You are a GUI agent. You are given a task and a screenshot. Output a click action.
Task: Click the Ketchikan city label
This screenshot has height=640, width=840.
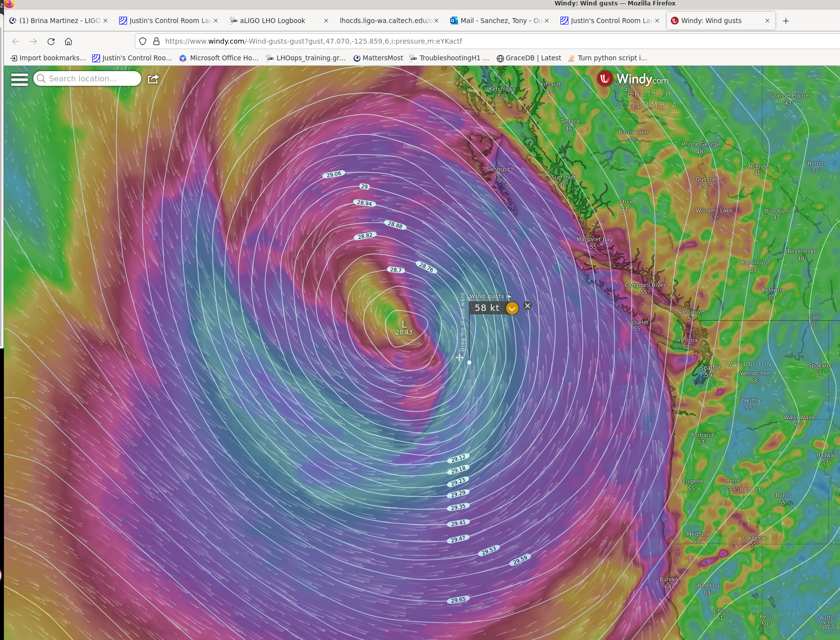click(502, 92)
